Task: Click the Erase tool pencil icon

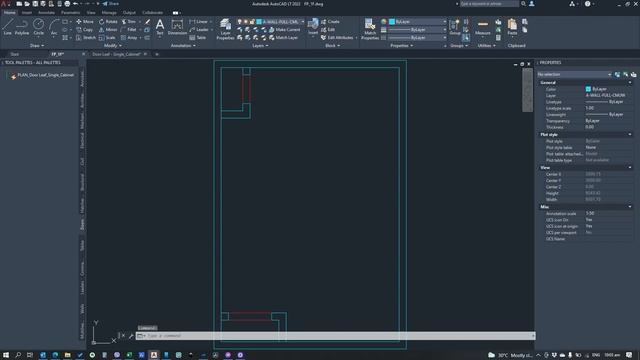Action: click(x=147, y=22)
